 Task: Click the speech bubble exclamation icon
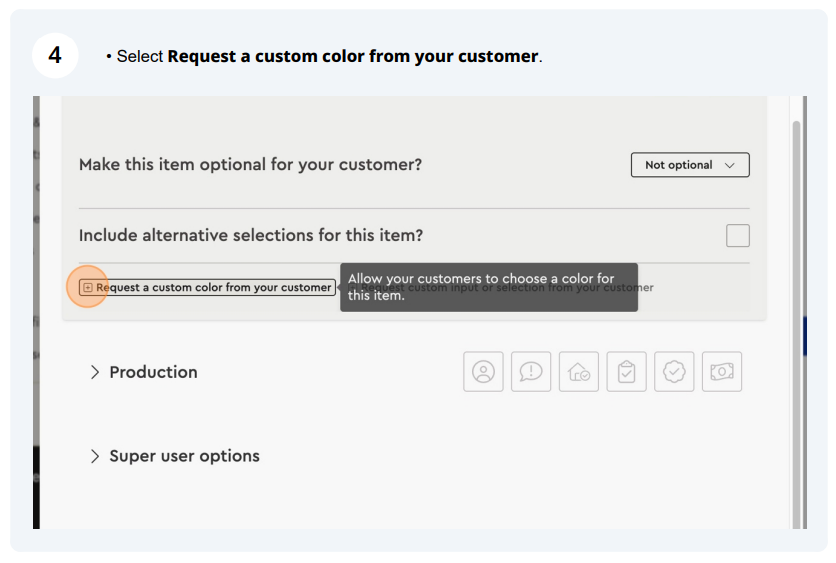pyautogui.click(x=531, y=372)
